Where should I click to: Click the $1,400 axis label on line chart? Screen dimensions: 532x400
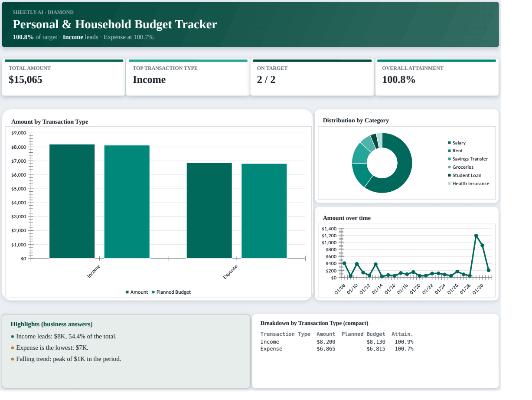[330, 229]
